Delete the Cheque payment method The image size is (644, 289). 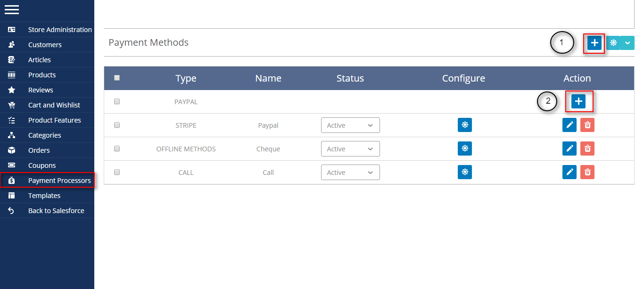tap(587, 149)
